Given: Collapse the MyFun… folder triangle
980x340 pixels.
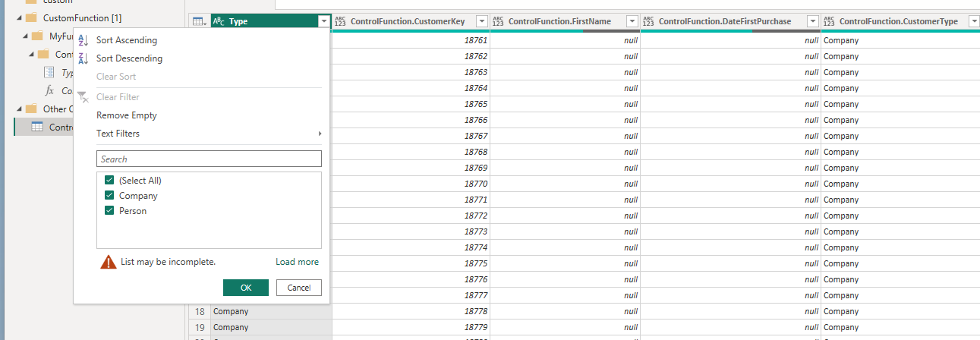Looking at the screenshot, I should [25, 36].
